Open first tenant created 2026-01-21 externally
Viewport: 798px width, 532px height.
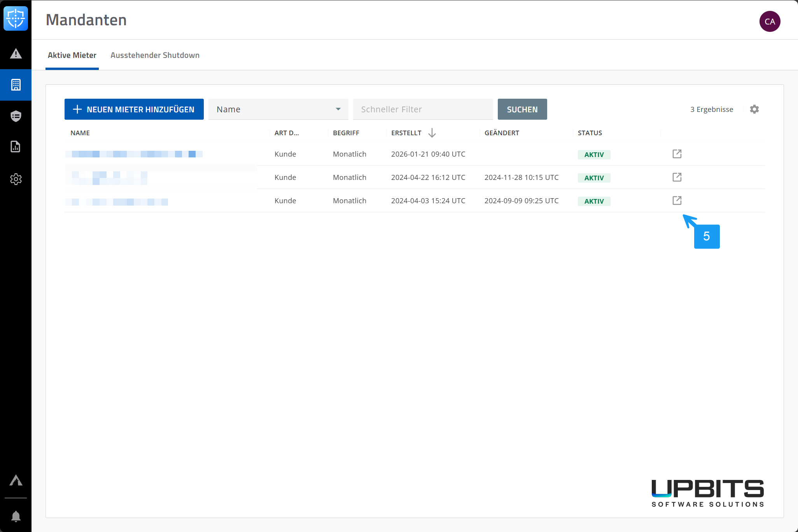pos(677,154)
